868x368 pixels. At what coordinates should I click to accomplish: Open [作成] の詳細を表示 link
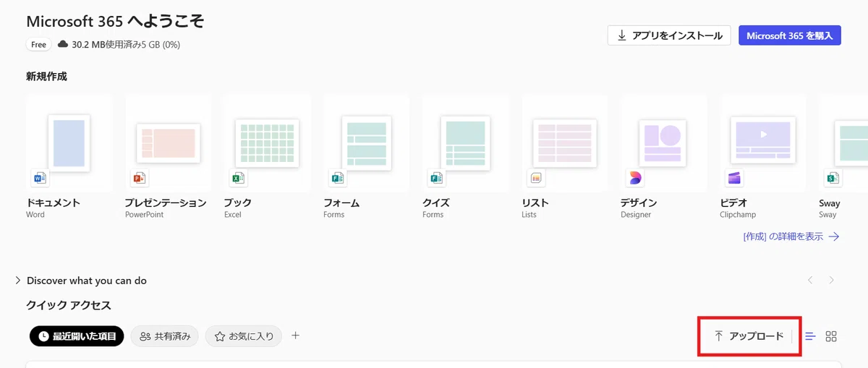click(791, 236)
